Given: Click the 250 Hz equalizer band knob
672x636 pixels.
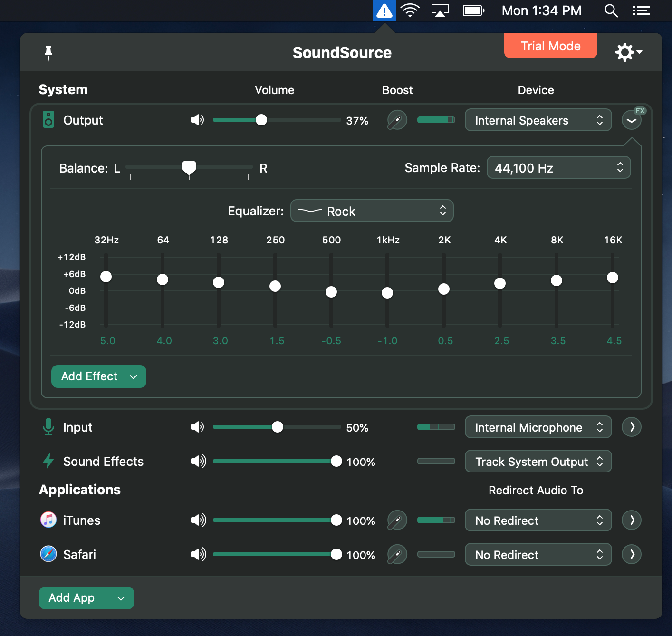Looking at the screenshot, I should point(275,286).
